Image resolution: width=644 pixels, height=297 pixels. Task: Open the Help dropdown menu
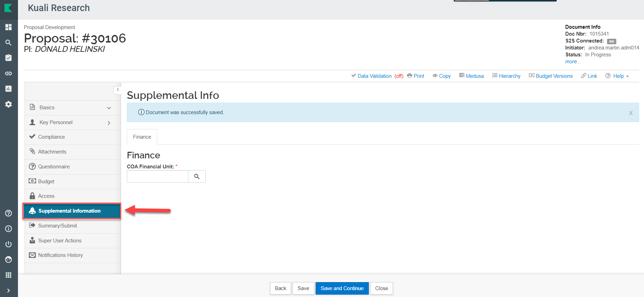(617, 76)
